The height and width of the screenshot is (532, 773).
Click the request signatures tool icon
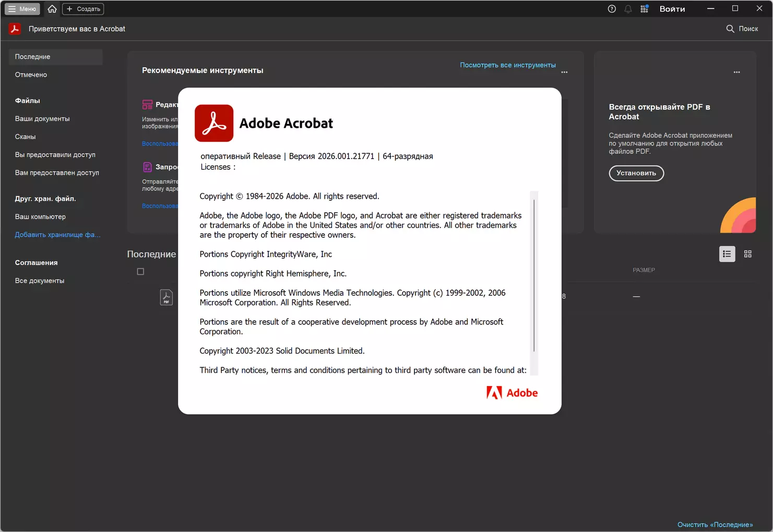click(x=147, y=167)
